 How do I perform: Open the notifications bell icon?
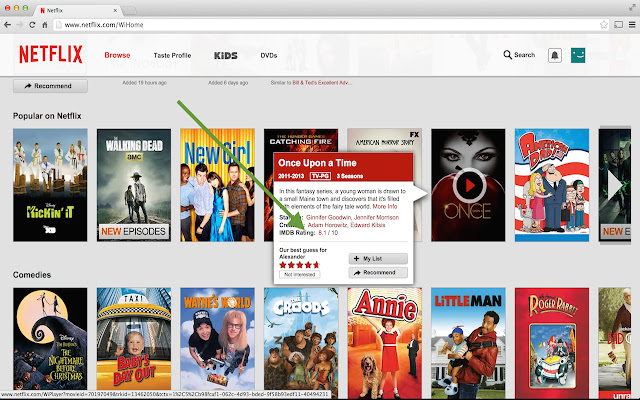[x=555, y=55]
